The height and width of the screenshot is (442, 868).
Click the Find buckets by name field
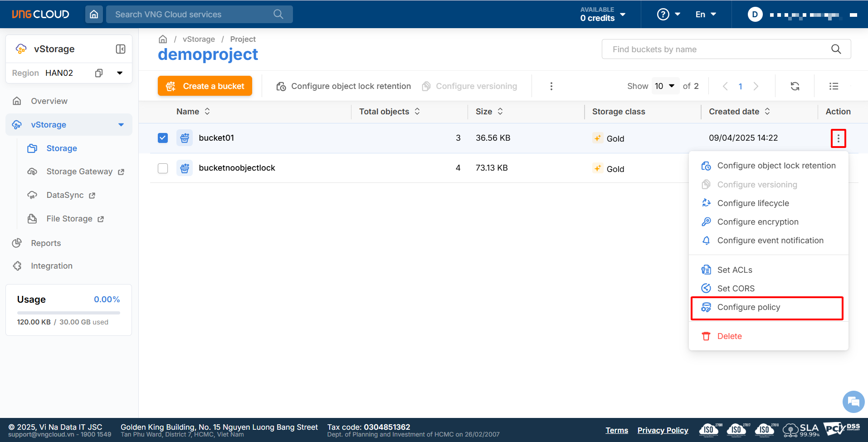(x=719, y=49)
